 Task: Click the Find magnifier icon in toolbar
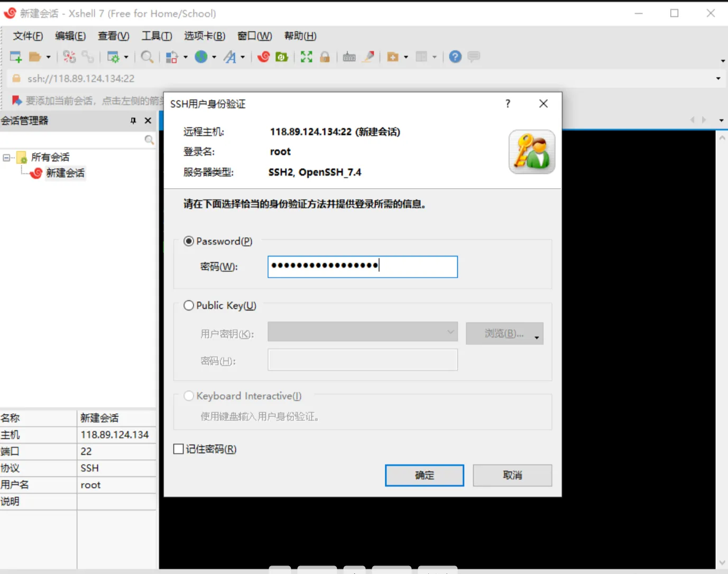pyautogui.click(x=148, y=57)
